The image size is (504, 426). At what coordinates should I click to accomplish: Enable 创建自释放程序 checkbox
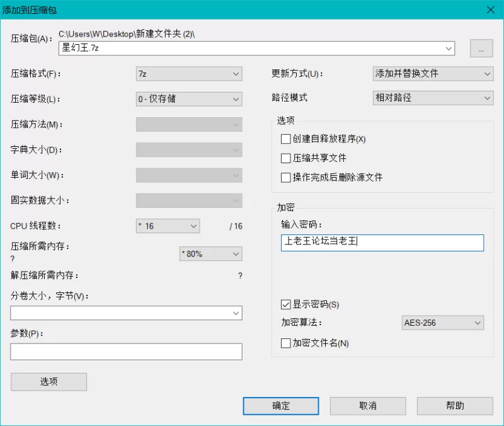(286, 139)
